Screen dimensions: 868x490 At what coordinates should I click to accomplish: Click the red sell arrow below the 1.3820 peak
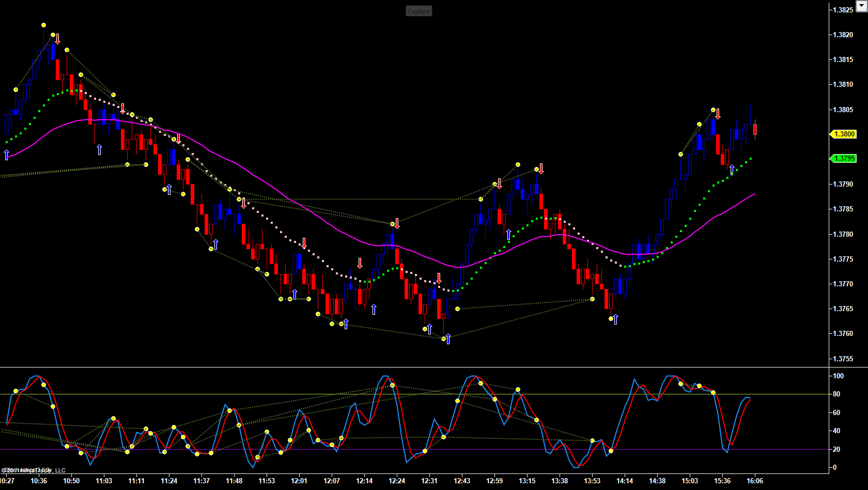[57, 39]
